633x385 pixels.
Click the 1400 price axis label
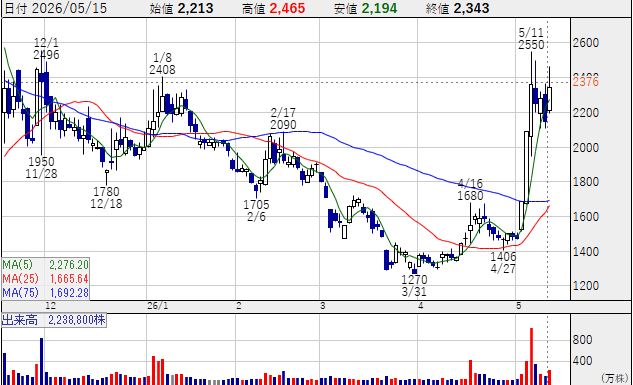[586, 252]
